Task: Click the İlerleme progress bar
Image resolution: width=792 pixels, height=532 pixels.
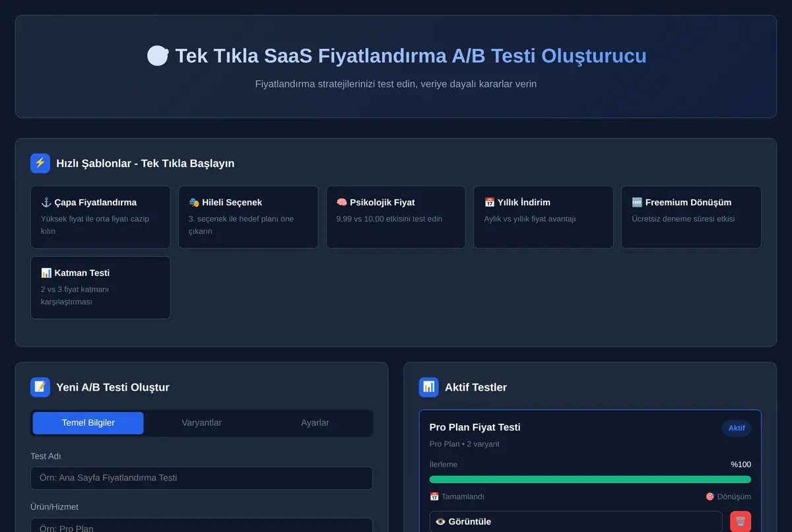Action: 590,479
